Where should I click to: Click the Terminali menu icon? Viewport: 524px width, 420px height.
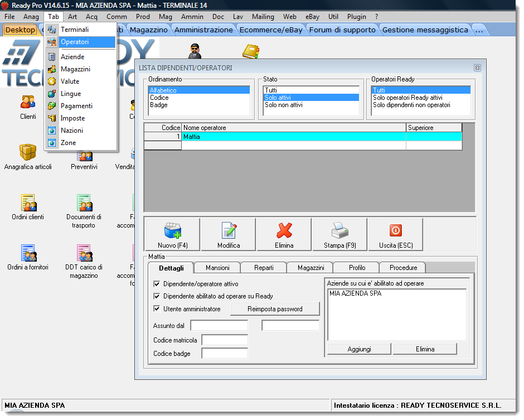click(x=52, y=30)
